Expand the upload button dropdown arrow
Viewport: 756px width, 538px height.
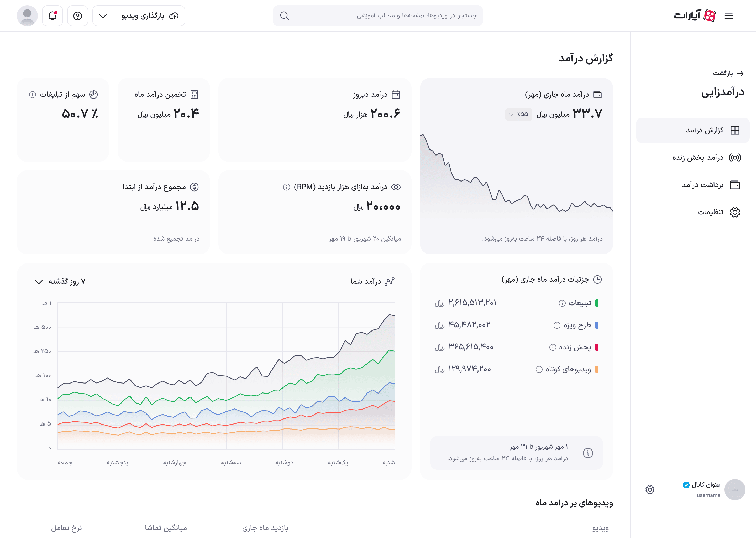[x=103, y=15]
